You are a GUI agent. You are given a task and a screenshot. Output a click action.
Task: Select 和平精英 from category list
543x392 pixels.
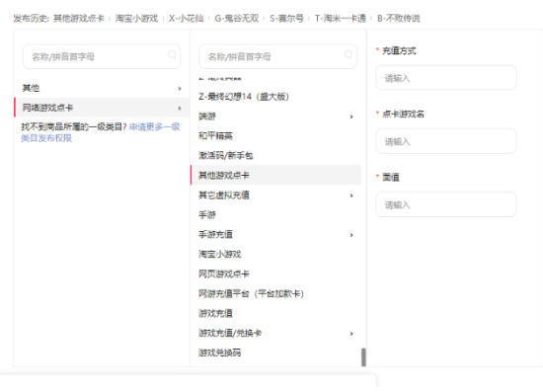click(x=215, y=136)
